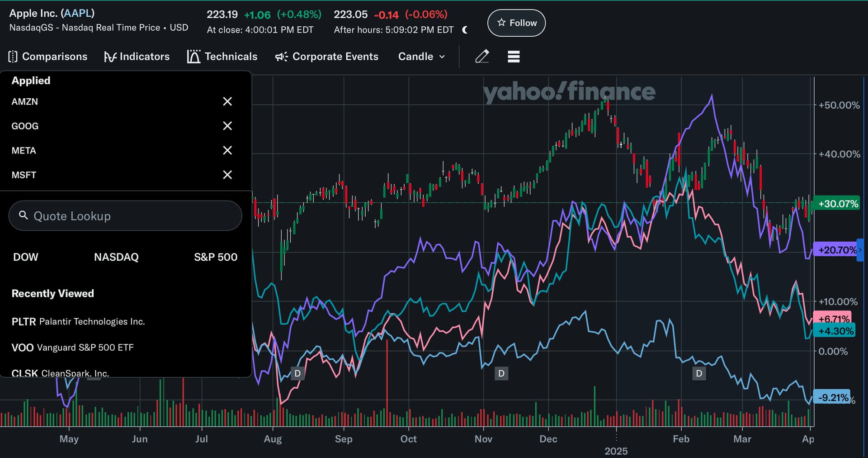868x458 pixels.
Task: Click the AAPL ticker symbol in the title
Action: point(77,13)
